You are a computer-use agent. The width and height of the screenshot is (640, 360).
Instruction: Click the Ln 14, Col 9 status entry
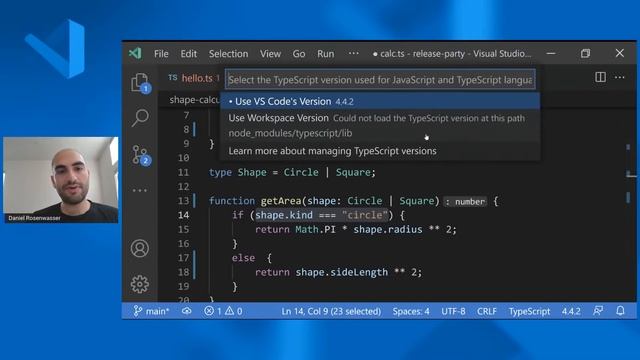click(x=331, y=311)
